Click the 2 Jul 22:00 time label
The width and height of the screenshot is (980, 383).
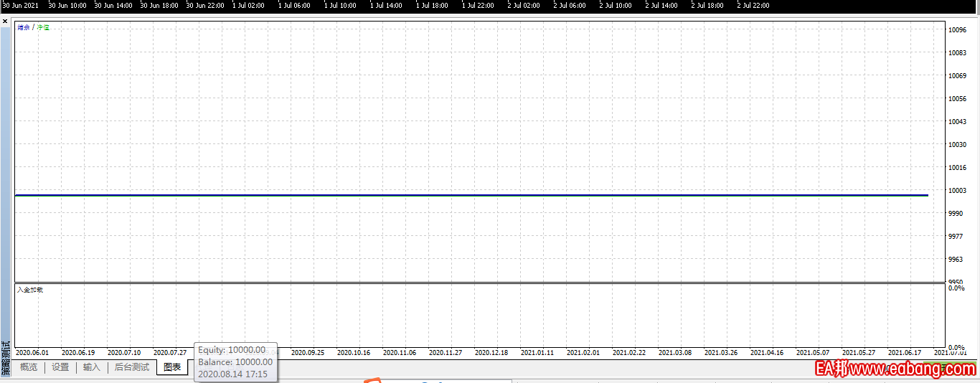(x=753, y=6)
